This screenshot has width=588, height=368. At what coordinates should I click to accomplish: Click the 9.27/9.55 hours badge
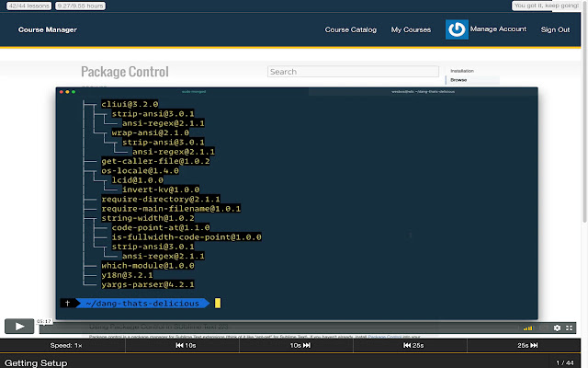coord(80,6)
